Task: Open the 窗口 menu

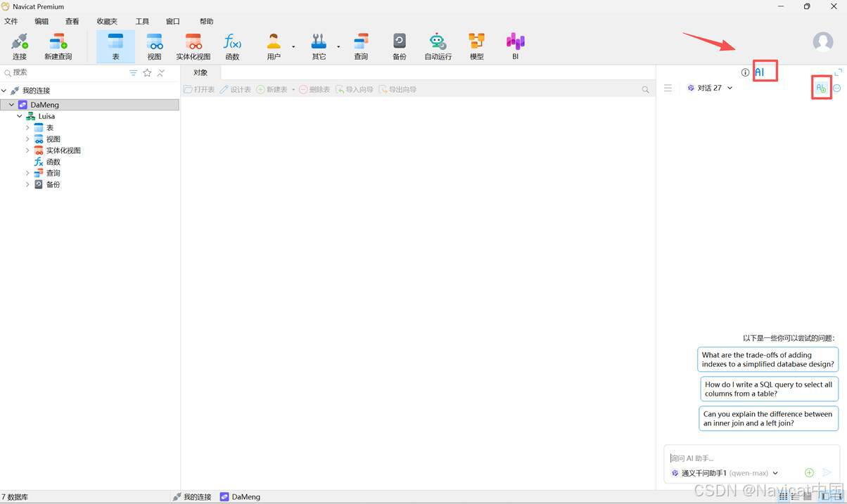Action: click(x=172, y=22)
